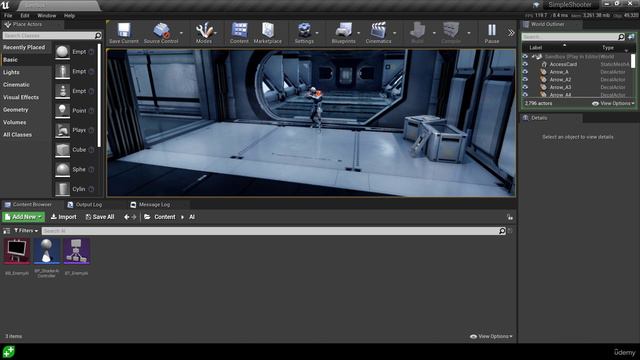Click the Empty Actor sphere icon
The image size is (640, 360).
click(62, 52)
